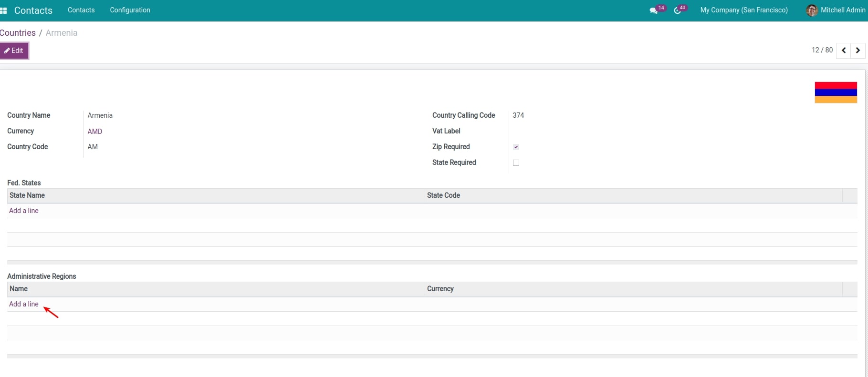
Task: Open the activities clock icon
Action: [677, 10]
